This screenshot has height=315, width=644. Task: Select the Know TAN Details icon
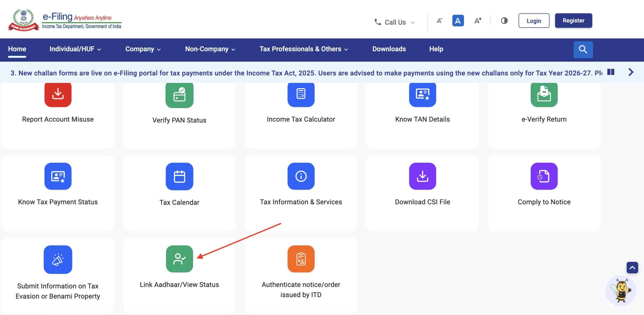(x=422, y=95)
